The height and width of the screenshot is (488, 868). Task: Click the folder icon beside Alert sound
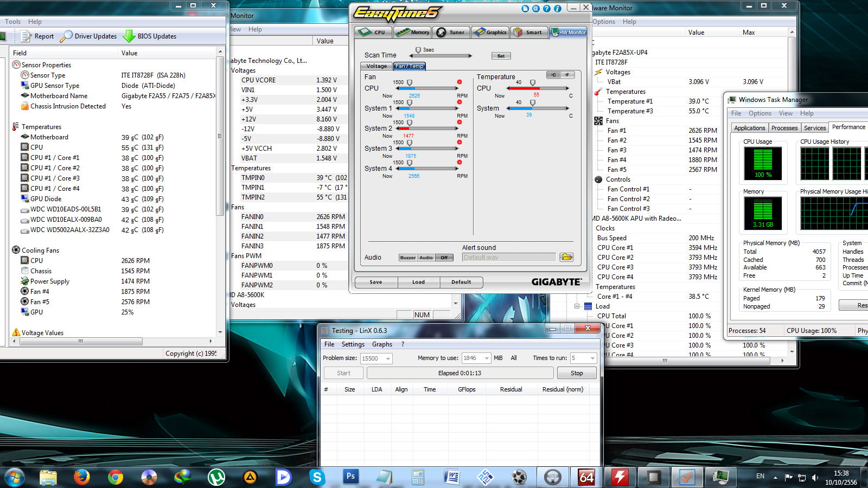566,257
